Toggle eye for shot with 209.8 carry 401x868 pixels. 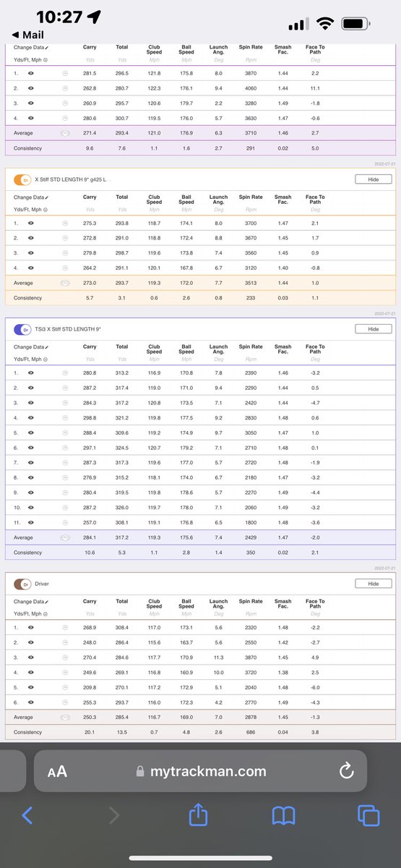tap(31, 687)
